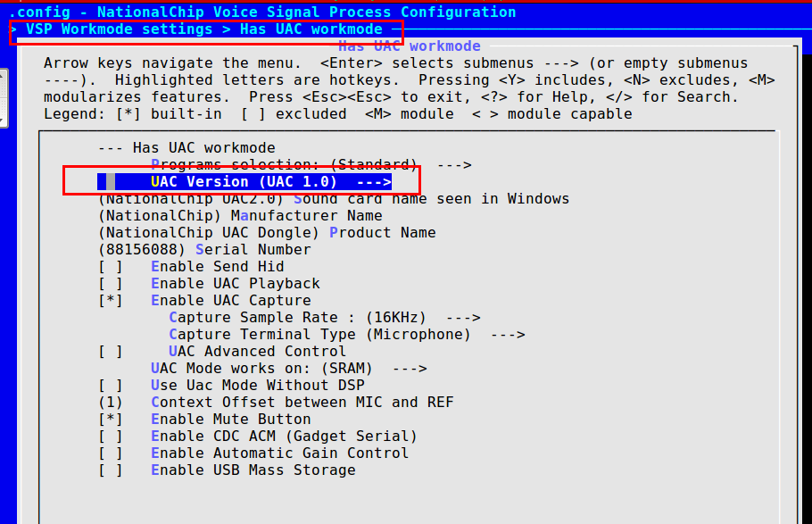The height and width of the screenshot is (524, 812).
Task: Open the Programs selection (Standard) submenu
Action: [x=311, y=165]
